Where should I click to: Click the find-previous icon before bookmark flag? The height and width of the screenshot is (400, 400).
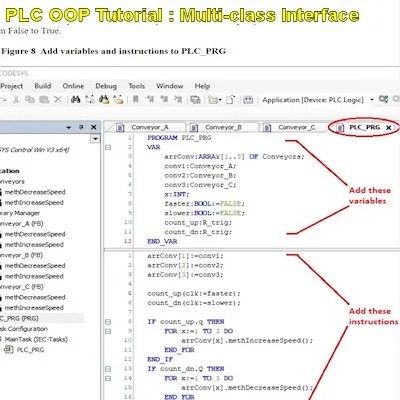click(118, 99)
